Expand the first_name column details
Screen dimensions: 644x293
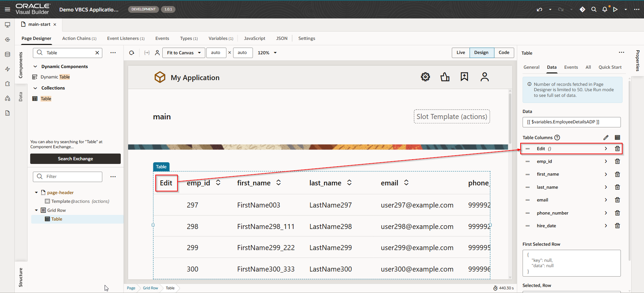click(x=606, y=174)
